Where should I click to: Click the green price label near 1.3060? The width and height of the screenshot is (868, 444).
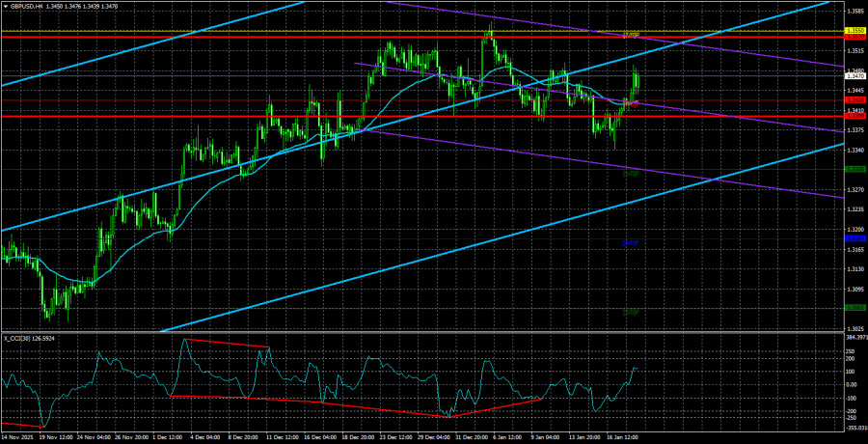pyautogui.click(x=854, y=308)
